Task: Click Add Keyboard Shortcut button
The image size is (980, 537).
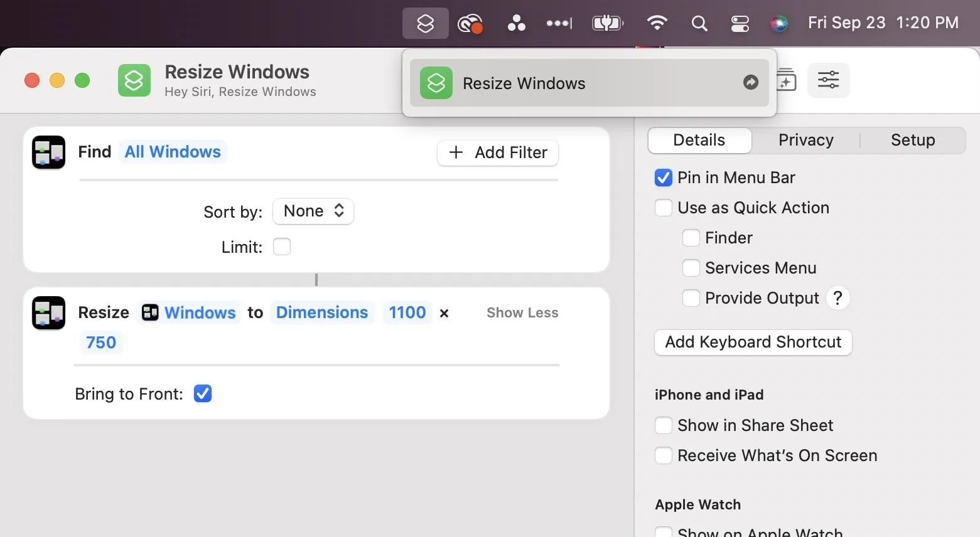Action: tap(753, 342)
